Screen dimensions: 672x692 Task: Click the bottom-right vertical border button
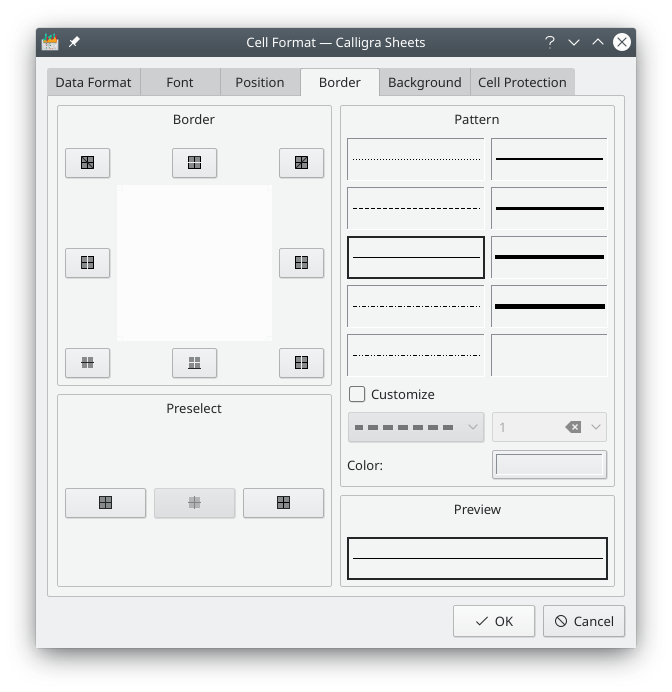click(x=301, y=363)
